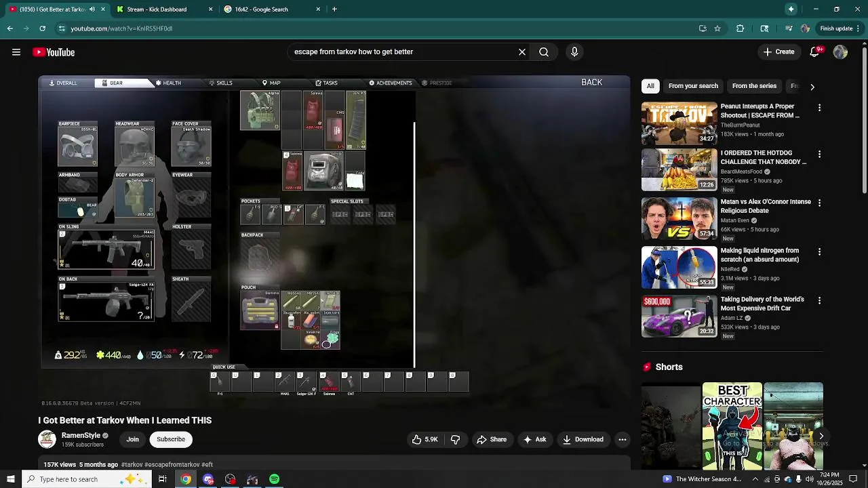Go back in Chrome history
868x488 pixels.
pos(9,28)
